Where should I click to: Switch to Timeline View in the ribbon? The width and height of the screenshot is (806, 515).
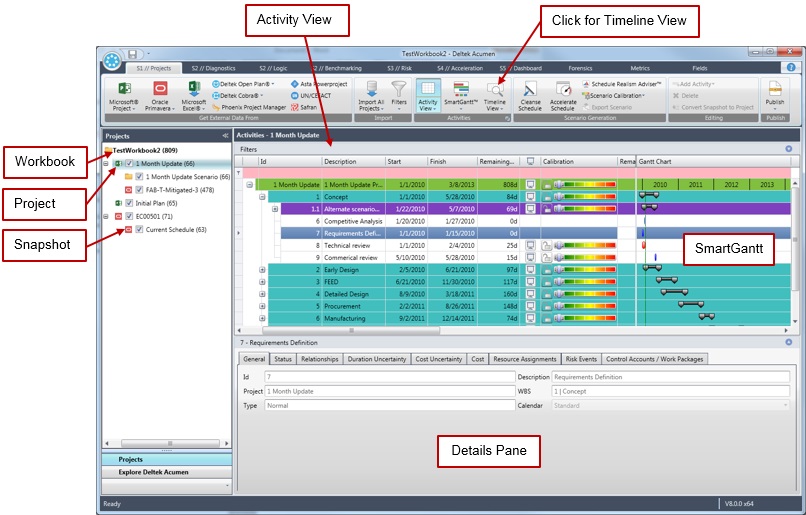pyautogui.click(x=495, y=91)
